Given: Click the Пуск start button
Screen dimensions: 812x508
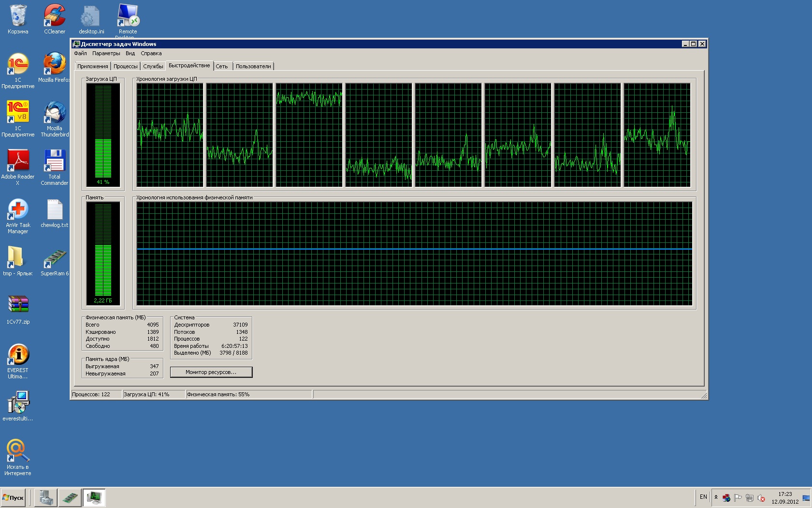Looking at the screenshot, I should (14, 497).
